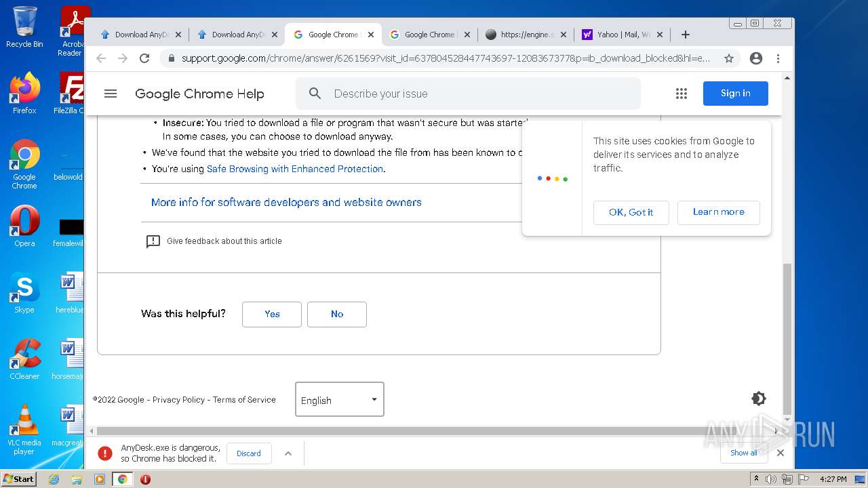Close the download bar
Screen dimensions: 868x488
click(781, 453)
